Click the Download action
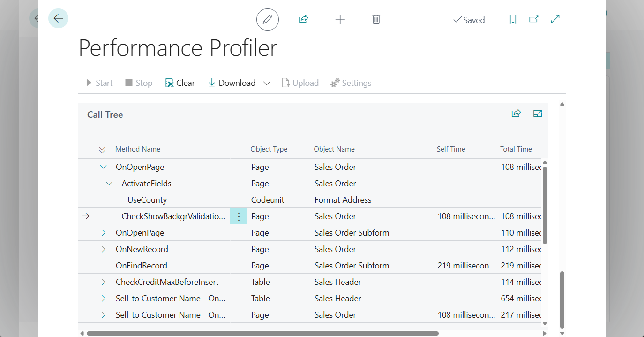This screenshot has height=337, width=644. [x=232, y=83]
